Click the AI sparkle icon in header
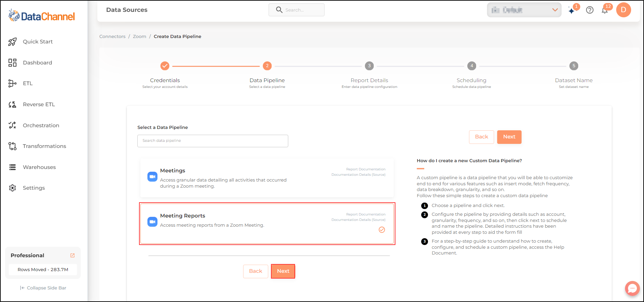Screen dimensions: 644x302 coord(572,11)
